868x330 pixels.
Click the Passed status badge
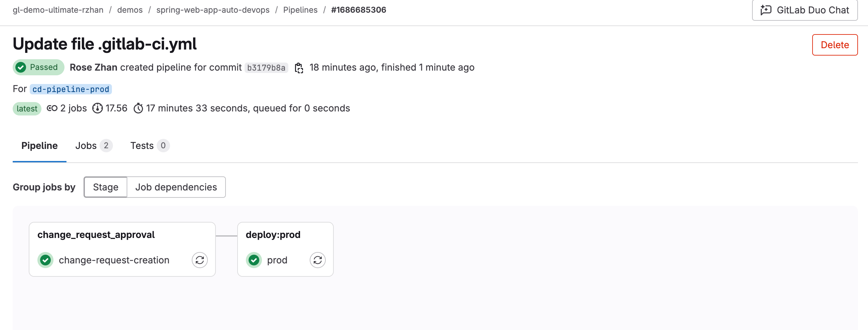tap(38, 68)
